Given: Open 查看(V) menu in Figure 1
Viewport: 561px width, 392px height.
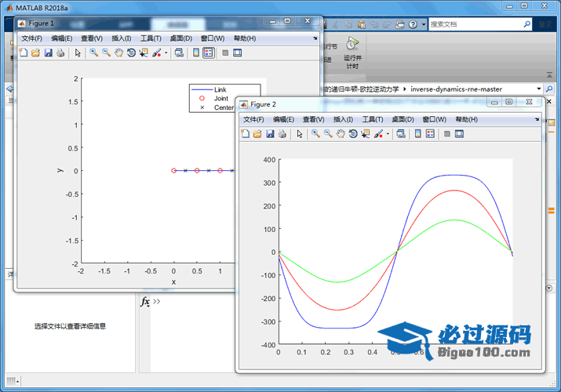Looking at the screenshot, I should [x=92, y=38].
